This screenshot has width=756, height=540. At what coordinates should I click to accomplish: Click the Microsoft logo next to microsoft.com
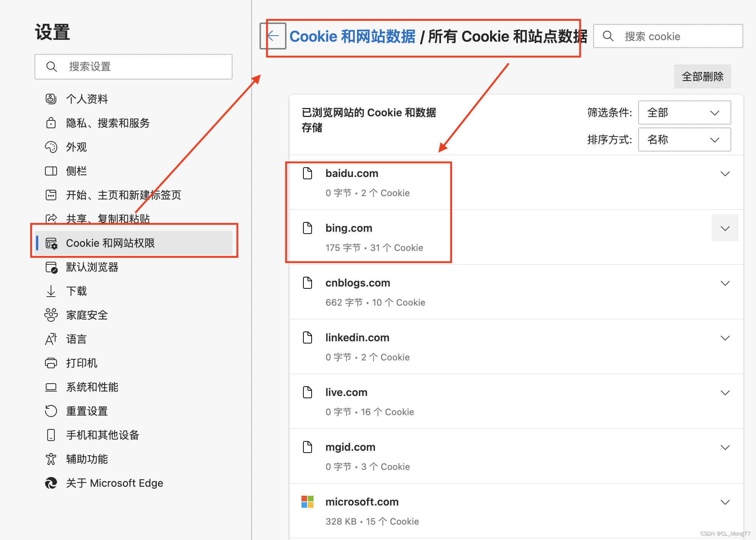click(x=307, y=502)
